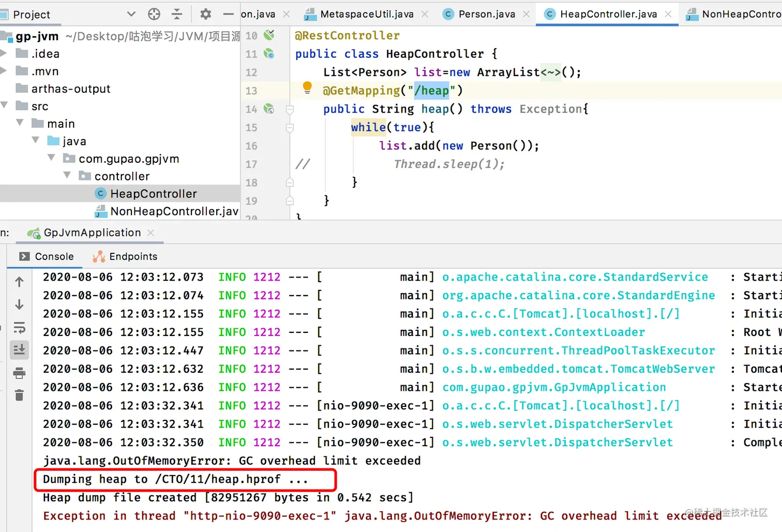Click the org.apache.catalina.core.StandardEngine logger name
This screenshot has width=782, height=532.
pyautogui.click(x=579, y=296)
